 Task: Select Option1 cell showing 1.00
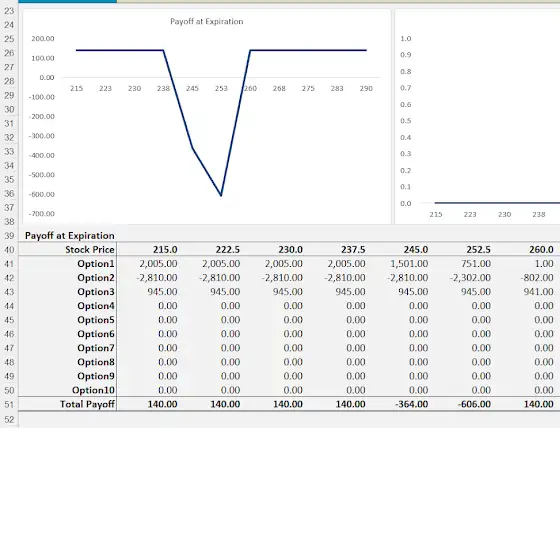click(544, 264)
